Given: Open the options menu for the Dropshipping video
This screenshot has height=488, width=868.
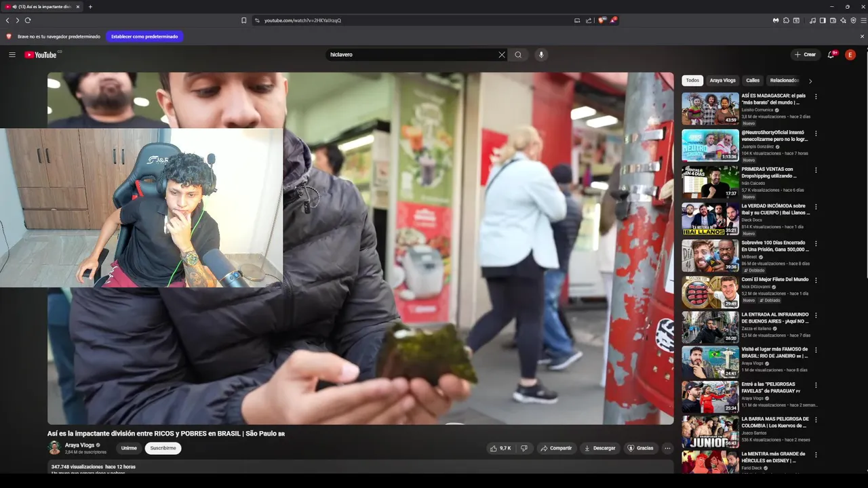Looking at the screenshot, I should tap(816, 170).
